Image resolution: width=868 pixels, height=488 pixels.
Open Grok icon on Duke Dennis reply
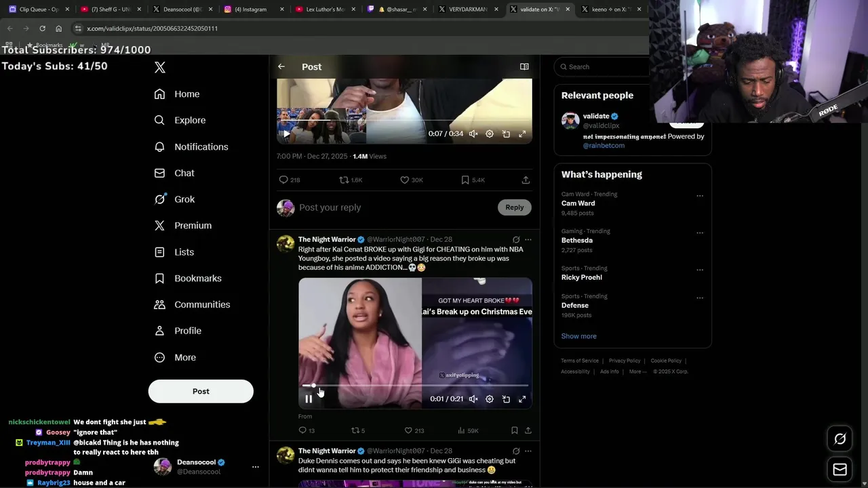(516, 451)
